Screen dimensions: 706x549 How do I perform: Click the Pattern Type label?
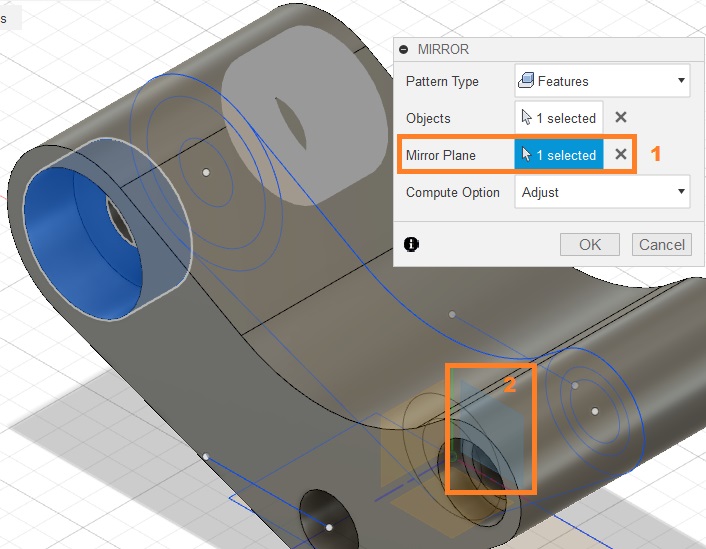click(x=442, y=81)
